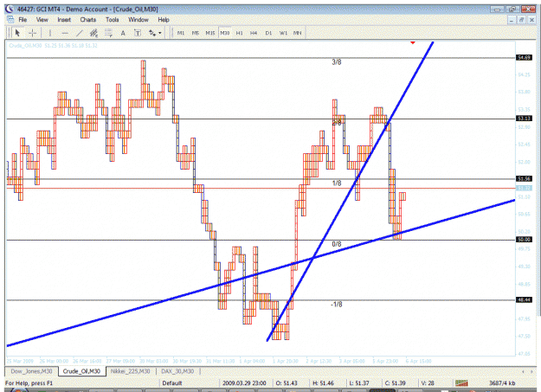Viewport: 541px width, 392px height.
Task: Click the 54.69 price level label
Action: click(524, 57)
